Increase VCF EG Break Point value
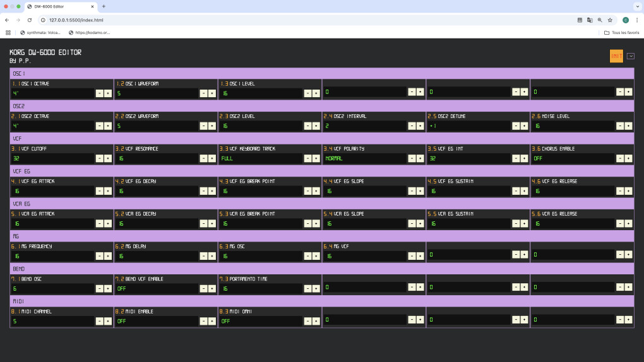The height and width of the screenshot is (362, 644). coord(316,191)
